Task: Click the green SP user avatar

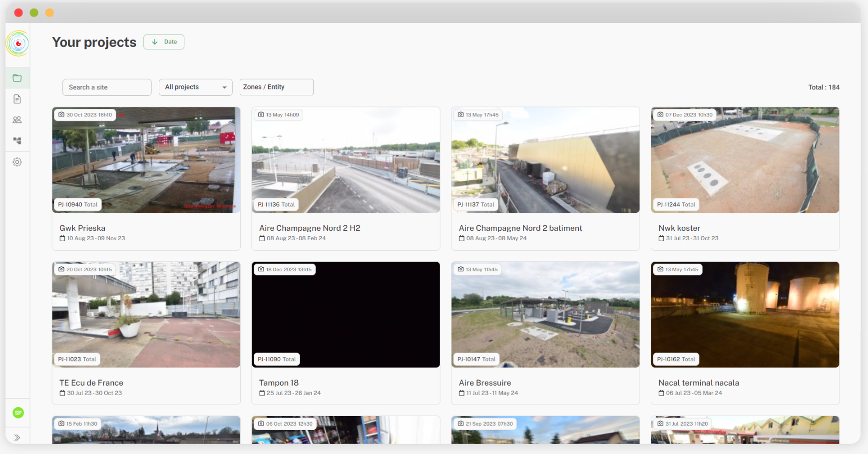Action: pyautogui.click(x=18, y=413)
